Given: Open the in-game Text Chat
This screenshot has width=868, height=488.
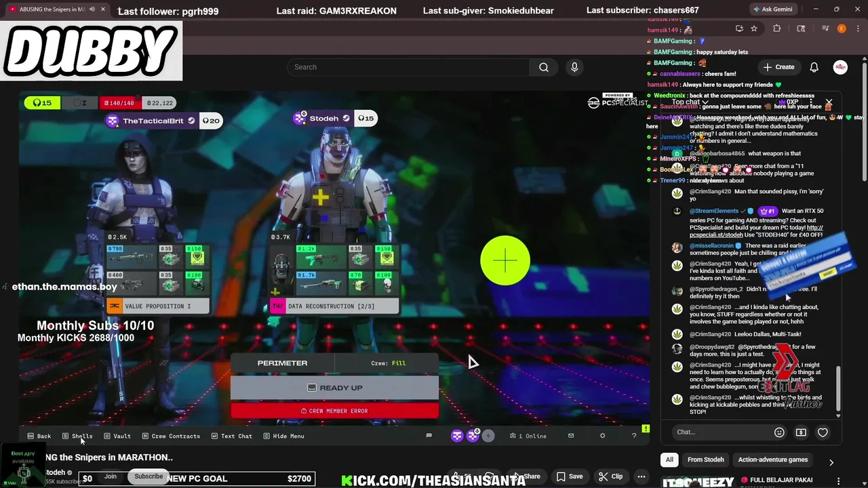Looking at the screenshot, I should 231,436.
